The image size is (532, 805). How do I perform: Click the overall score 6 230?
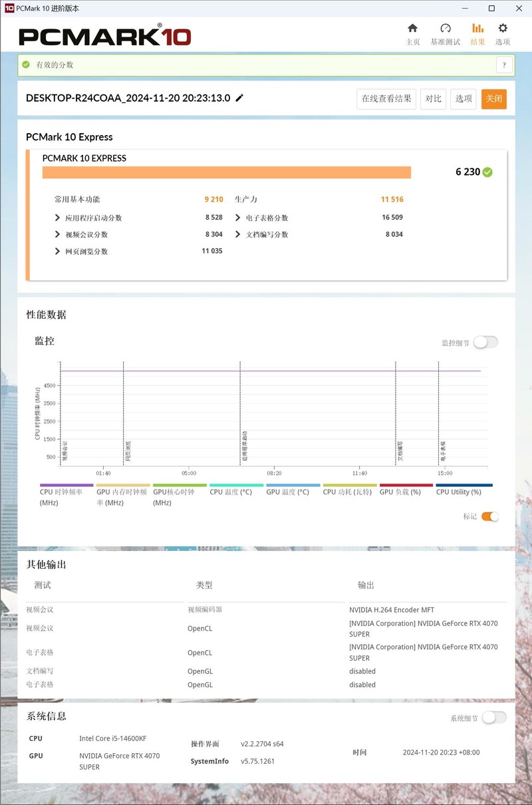(467, 172)
